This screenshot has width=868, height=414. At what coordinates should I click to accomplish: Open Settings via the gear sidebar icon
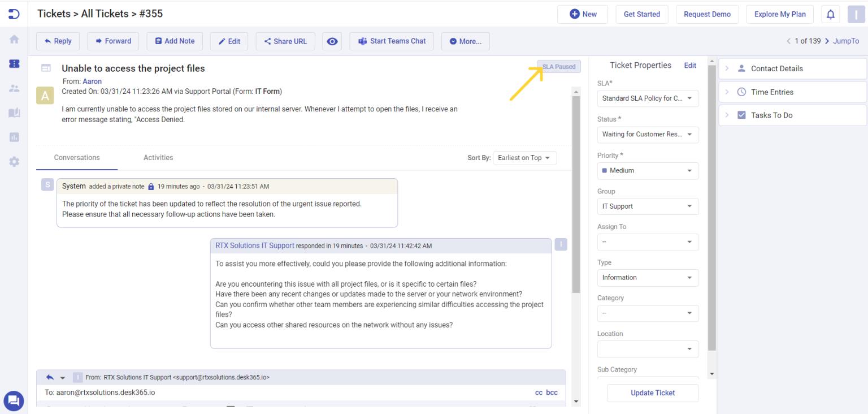[13, 161]
